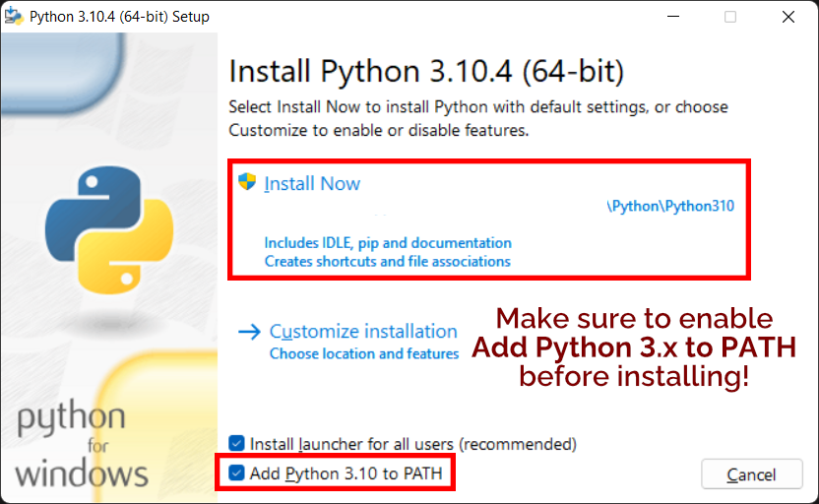
Task: Click the \Python\Python310 install path text
Action: (x=670, y=207)
